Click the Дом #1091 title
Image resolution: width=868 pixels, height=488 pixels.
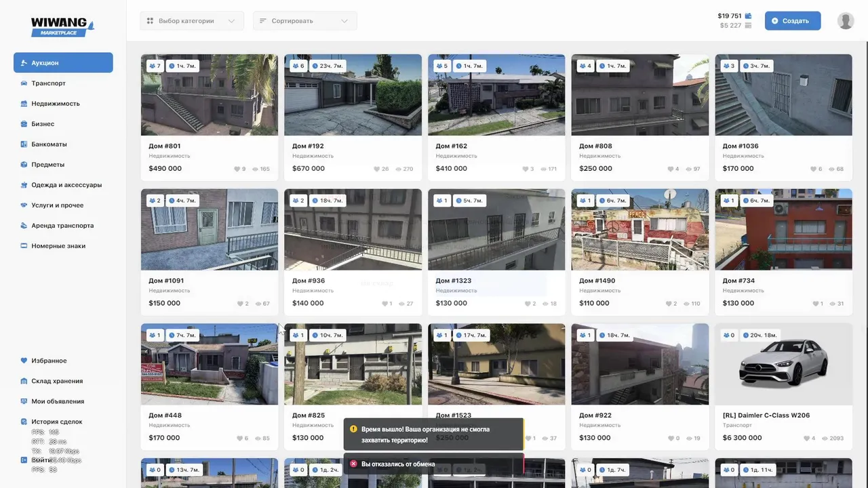[166, 281]
